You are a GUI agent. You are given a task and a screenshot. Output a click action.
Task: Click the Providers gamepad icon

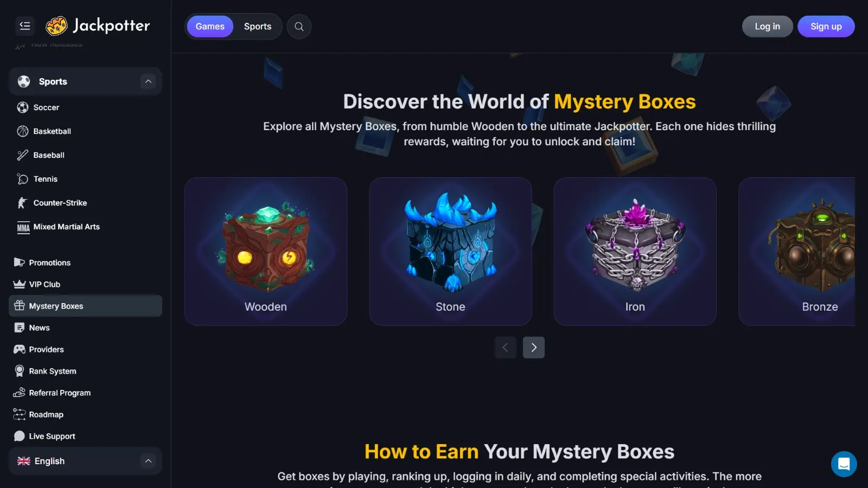(20, 349)
